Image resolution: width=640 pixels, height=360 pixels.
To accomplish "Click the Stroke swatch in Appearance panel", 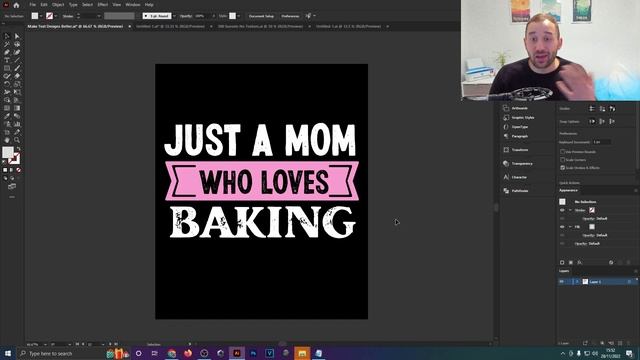I will coord(592,210).
